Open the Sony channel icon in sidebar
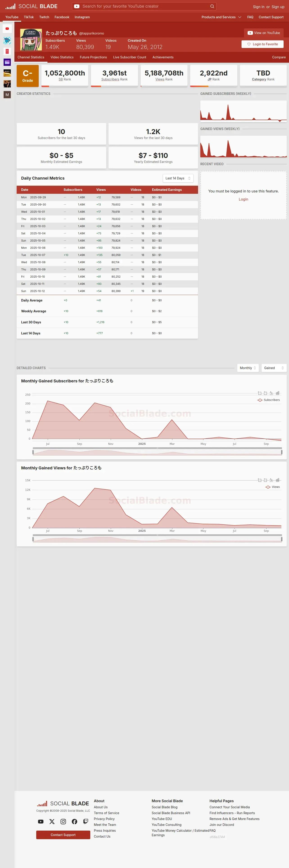Viewport: 289px width, 868px height. point(7,73)
